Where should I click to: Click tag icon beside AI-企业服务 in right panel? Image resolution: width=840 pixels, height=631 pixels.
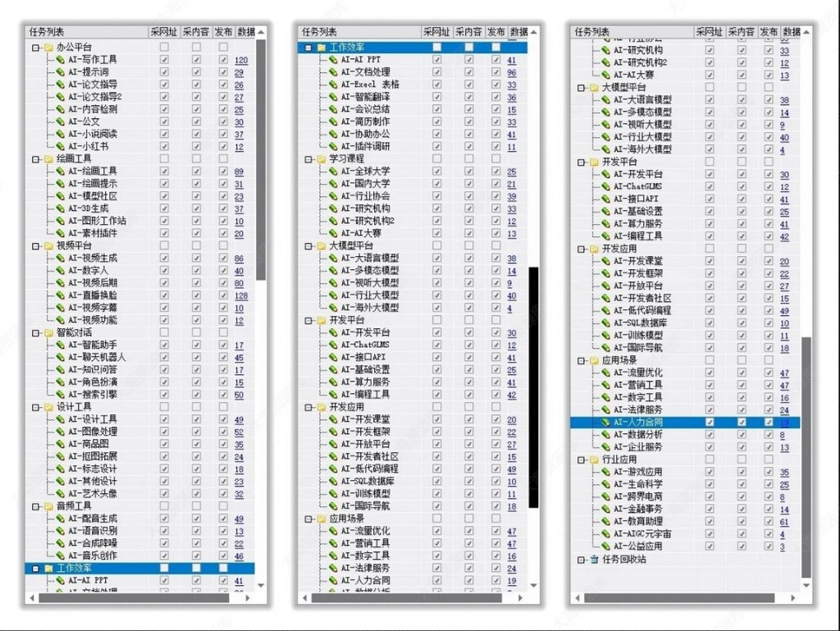point(606,447)
